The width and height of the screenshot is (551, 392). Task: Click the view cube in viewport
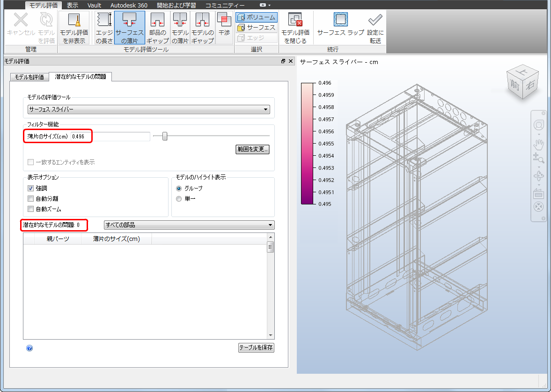point(522,82)
